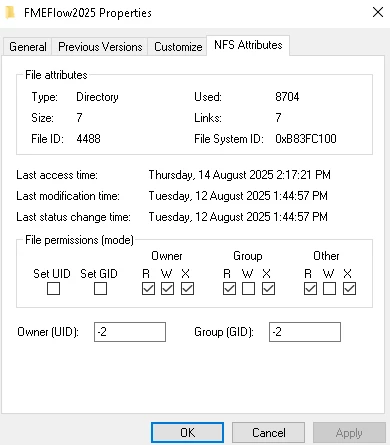Uncheck Other read (R) permission
The height and width of the screenshot is (445, 390).
coord(310,289)
